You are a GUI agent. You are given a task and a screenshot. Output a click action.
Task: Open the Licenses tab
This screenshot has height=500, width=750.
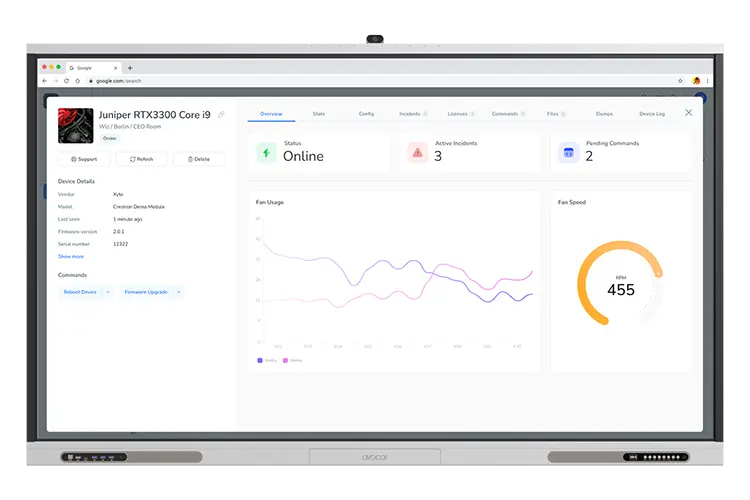tap(461, 114)
